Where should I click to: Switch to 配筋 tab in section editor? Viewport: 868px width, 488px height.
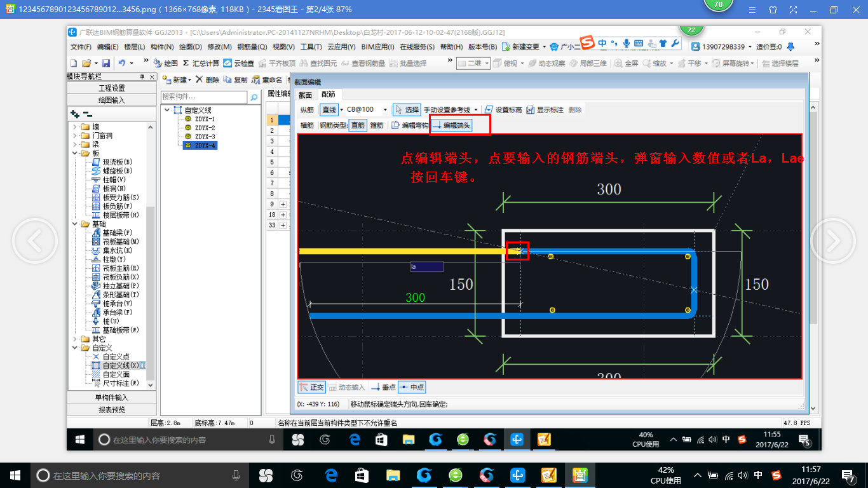tap(329, 95)
